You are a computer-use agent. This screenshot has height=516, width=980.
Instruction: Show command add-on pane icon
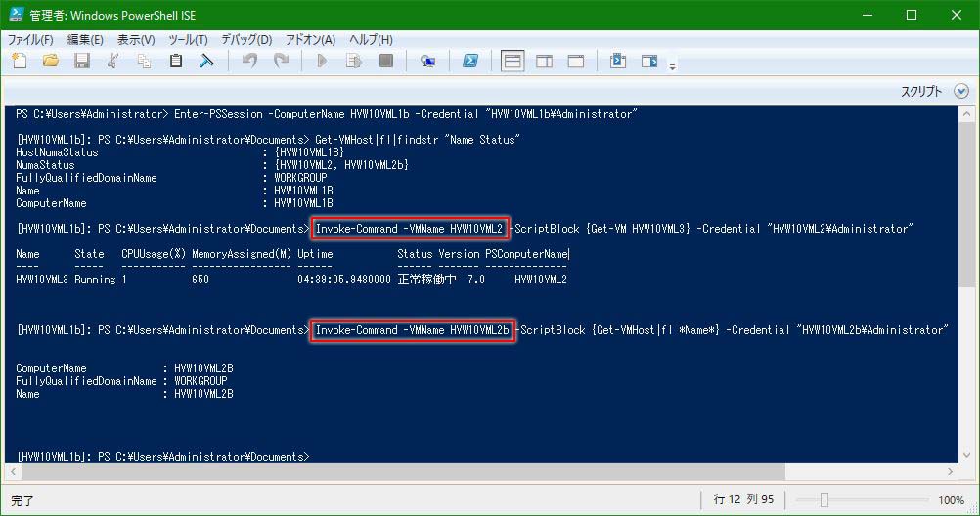click(649, 62)
